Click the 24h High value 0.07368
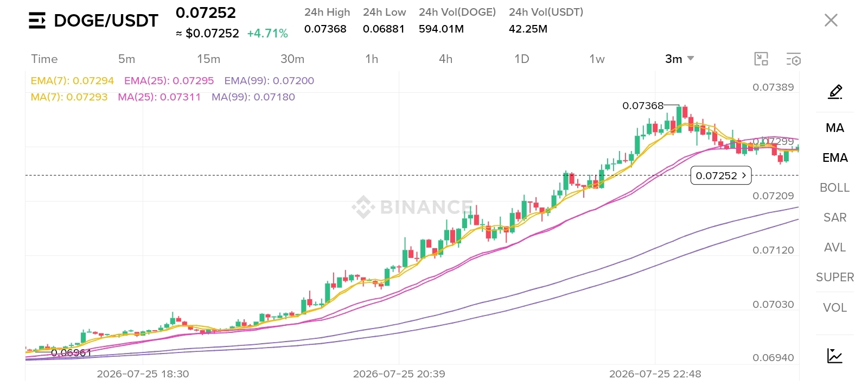 point(325,29)
